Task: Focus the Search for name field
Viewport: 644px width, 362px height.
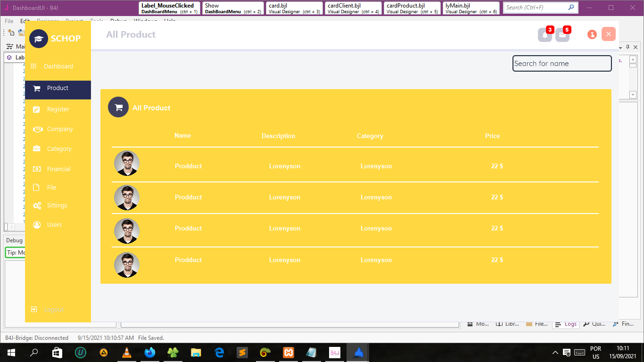Action: click(x=562, y=64)
